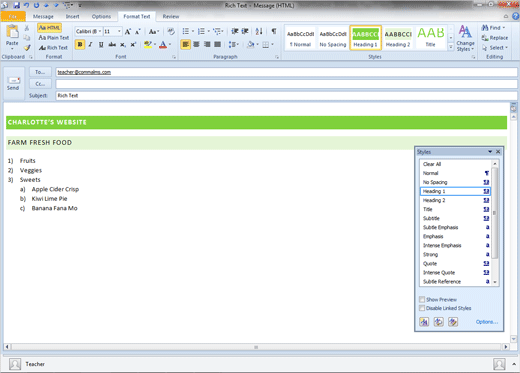
Task: Toggle Italic formatting
Action: pyautogui.click(x=90, y=45)
